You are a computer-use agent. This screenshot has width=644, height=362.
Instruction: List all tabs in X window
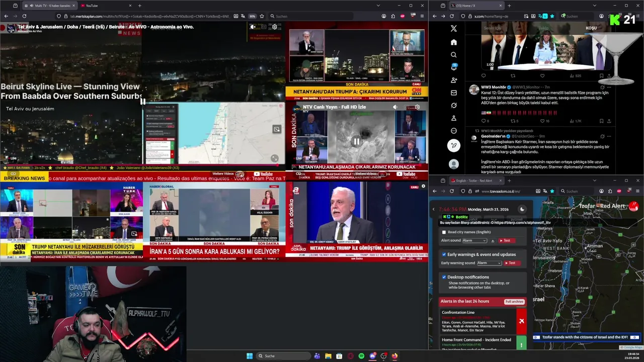594,6
